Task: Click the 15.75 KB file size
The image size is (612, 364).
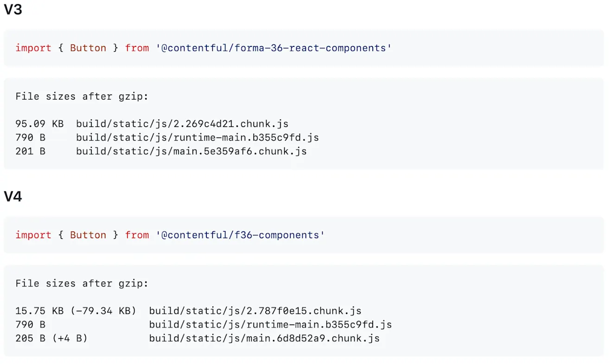Action: tap(39, 311)
